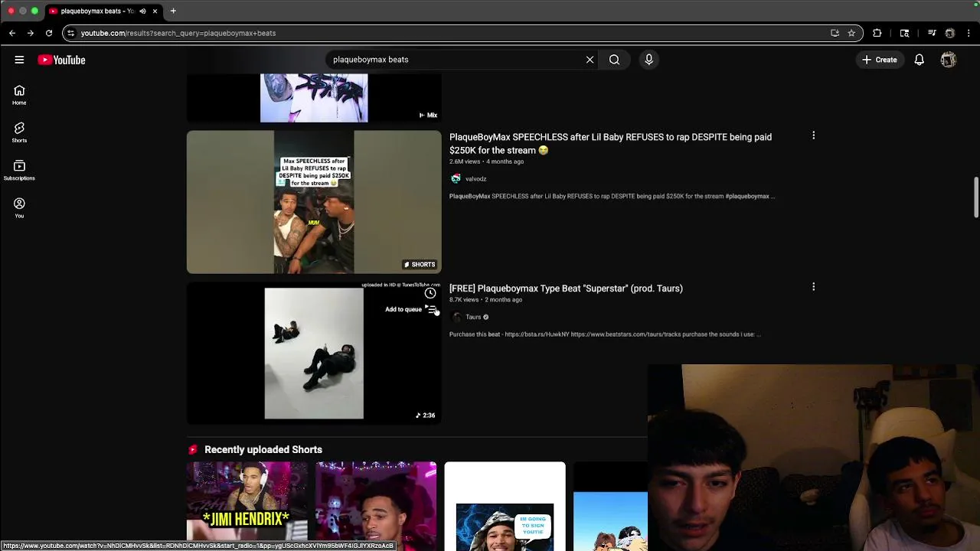This screenshot has width=980, height=551.
Task: Open the browser extensions puzzle icon
Action: [x=877, y=33]
